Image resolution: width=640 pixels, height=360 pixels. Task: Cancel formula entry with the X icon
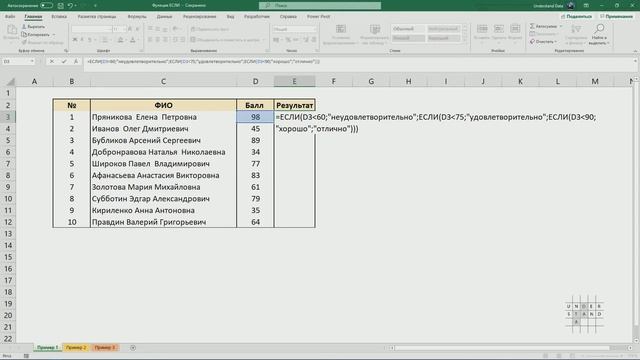tap(51, 61)
